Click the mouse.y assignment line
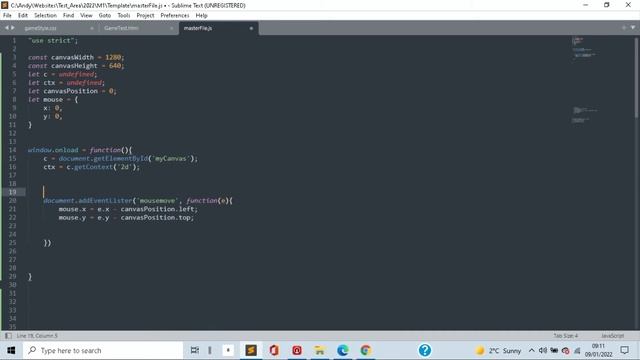The width and height of the screenshot is (640, 360). click(126, 218)
